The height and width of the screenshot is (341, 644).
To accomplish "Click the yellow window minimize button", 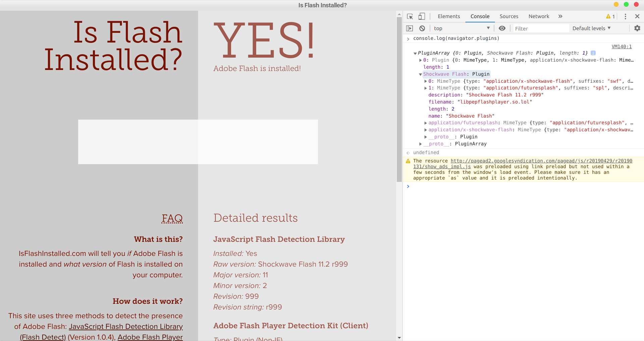I will (x=616, y=4).
